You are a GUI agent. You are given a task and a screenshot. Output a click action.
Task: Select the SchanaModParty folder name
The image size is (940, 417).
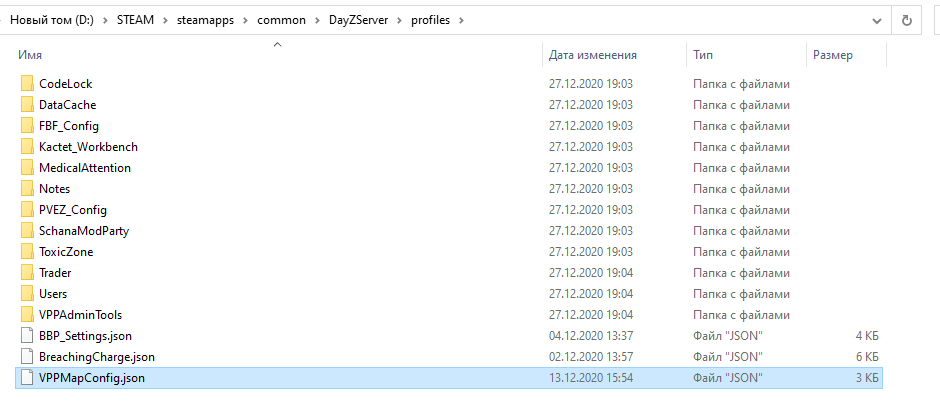coord(84,231)
